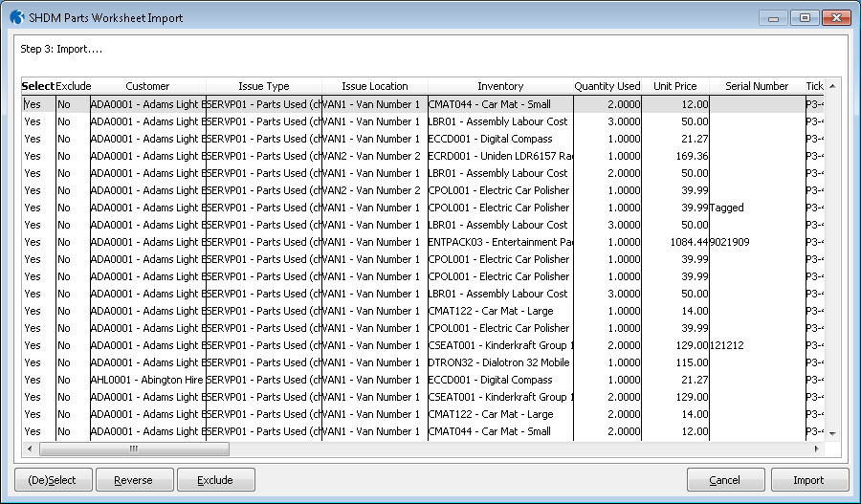Viewport: 861px width, 504px height.
Task: Click the Select column header
Action: (38, 86)
